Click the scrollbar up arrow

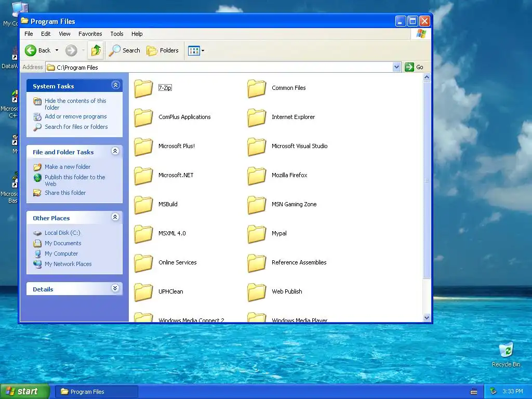tap(427, 77)
